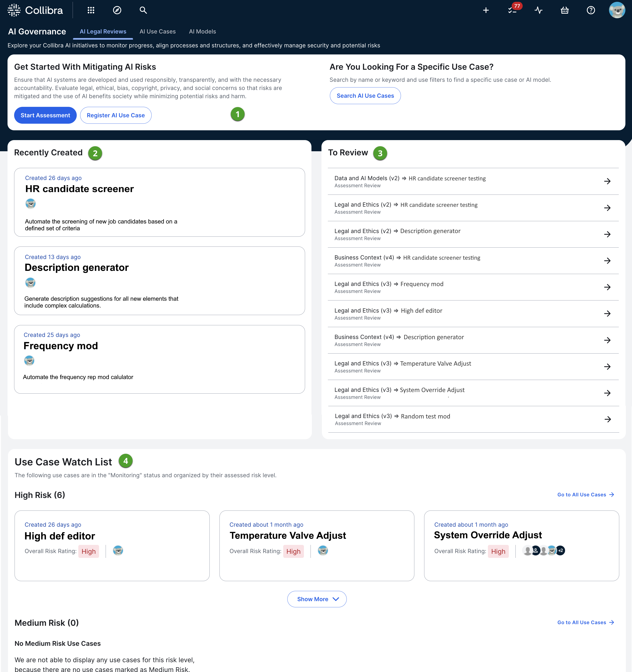Click High Risk Go to All Use Cases
632x672 pixels.
tap(585, 495)
